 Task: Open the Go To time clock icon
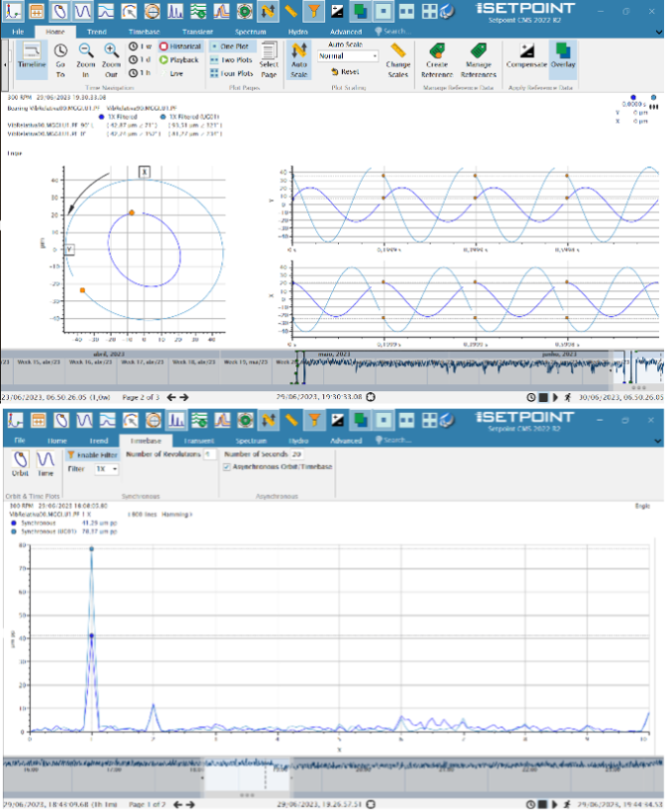pos(59,51)
